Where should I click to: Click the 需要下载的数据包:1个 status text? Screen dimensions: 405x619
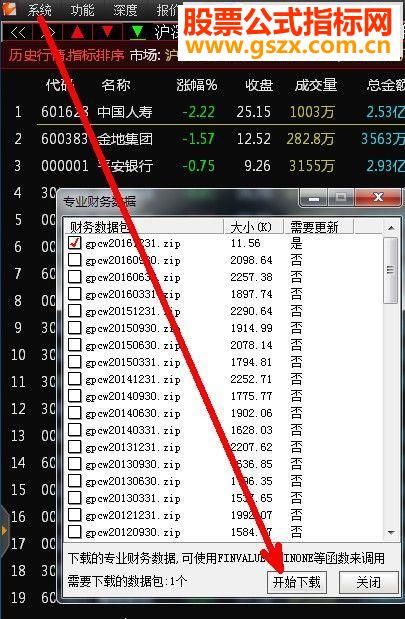127,581
